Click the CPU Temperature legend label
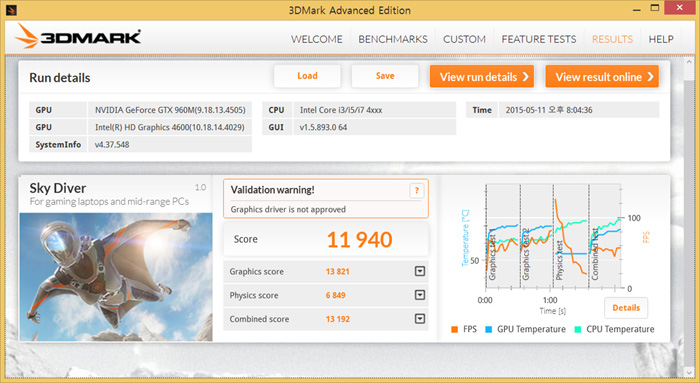The width and height of the screenshot is (700, 383). click(x=620, y=329)
